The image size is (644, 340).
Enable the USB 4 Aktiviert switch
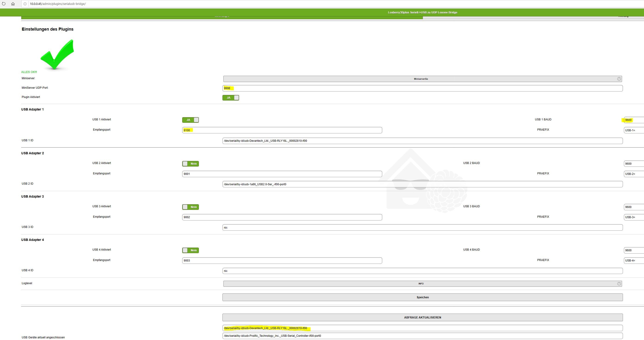[191, 250]
